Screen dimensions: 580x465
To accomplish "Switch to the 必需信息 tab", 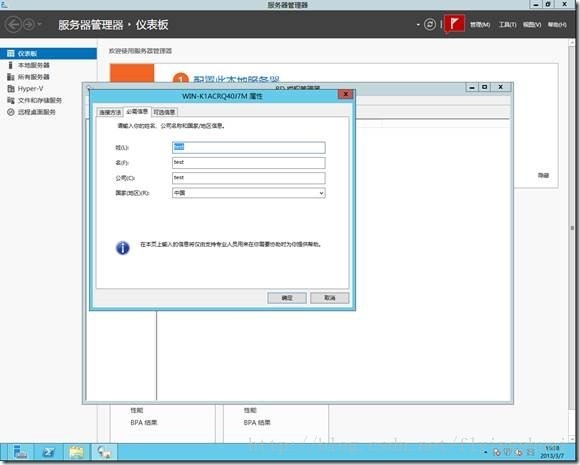I will click(137, 111).
